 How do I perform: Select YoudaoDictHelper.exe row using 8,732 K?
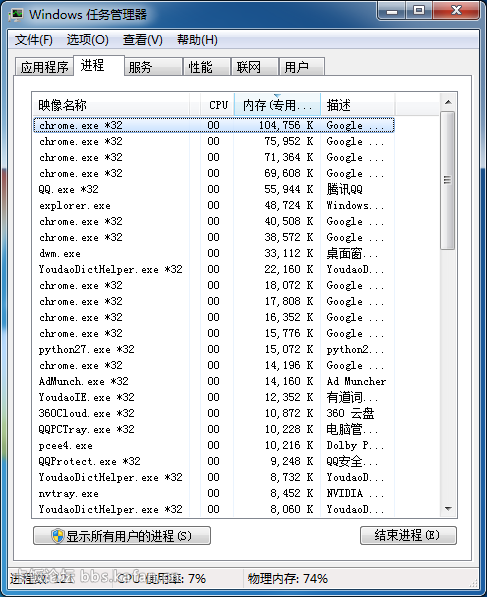click(x=214, y=477)
